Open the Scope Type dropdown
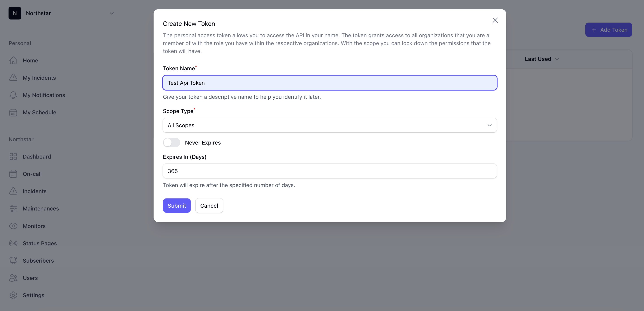 (330, 125)
